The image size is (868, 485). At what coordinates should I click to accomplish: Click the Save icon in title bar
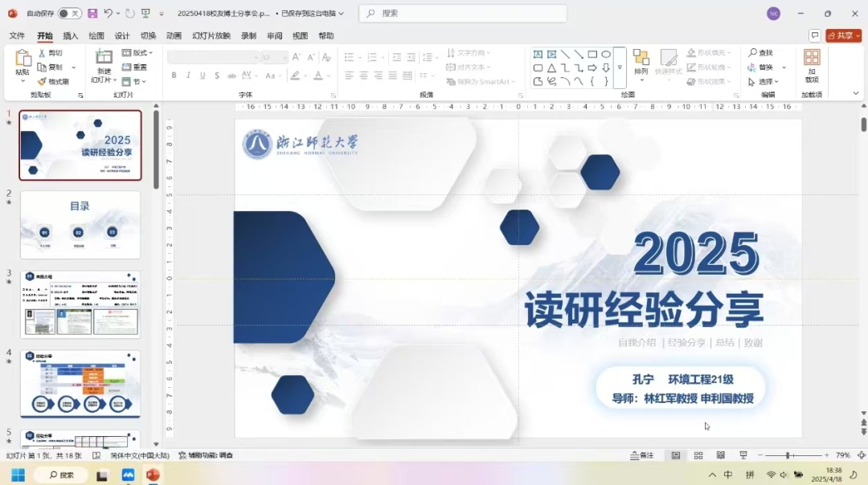[x=92, y=14]
